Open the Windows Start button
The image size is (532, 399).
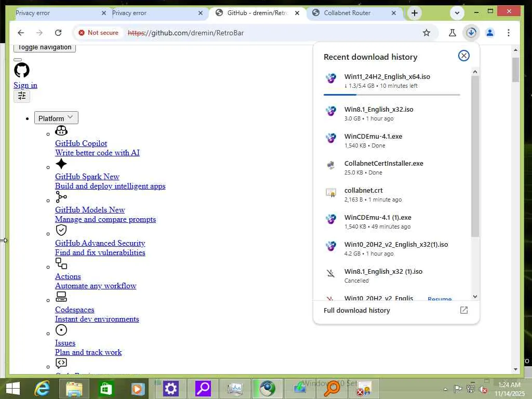click(x=13, y=389)
